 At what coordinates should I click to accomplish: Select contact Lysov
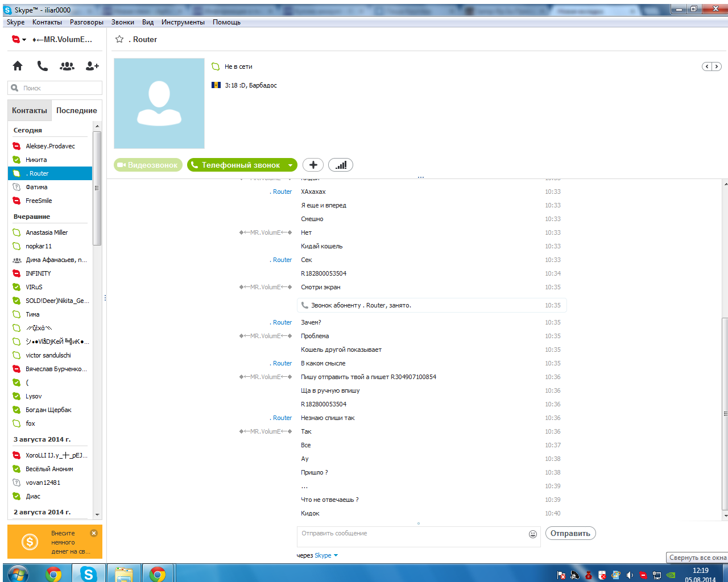pyautogui.click(x=50, y=396)
